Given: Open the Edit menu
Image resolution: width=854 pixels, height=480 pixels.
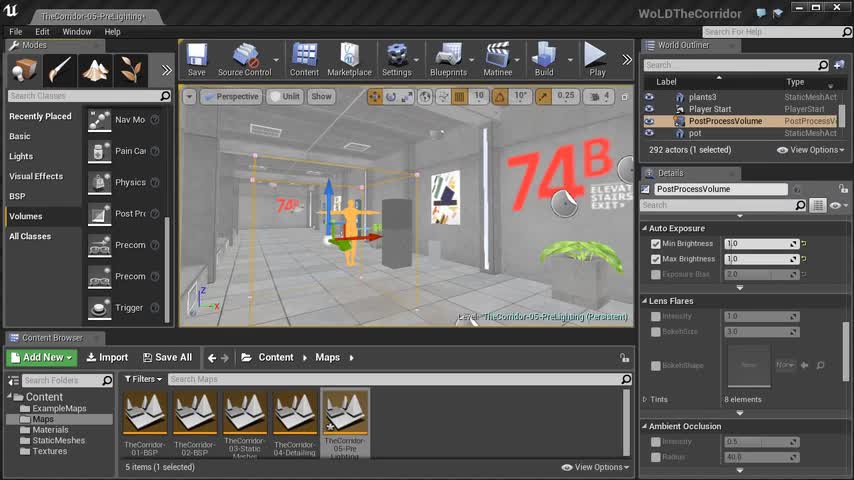Looking at the screenshot, I should point(42,32).
